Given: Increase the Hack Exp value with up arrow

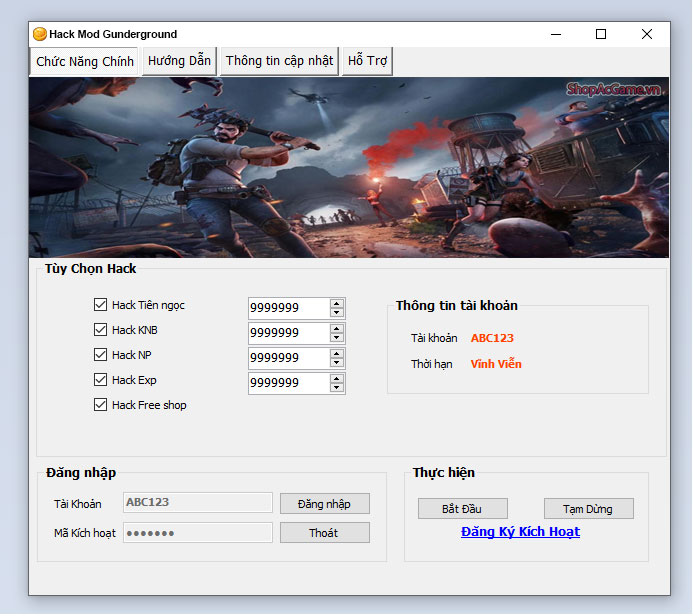Looking at the screenshot, I should coord(337,379).
